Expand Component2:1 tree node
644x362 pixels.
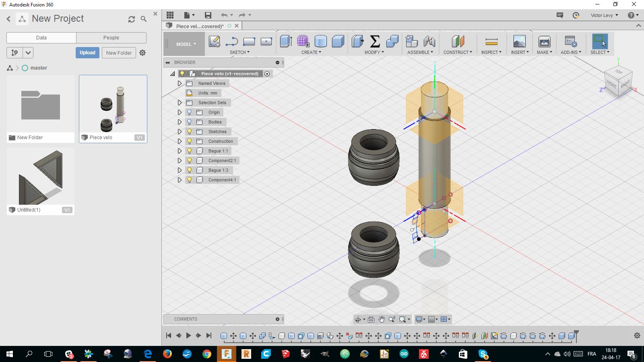180,160
